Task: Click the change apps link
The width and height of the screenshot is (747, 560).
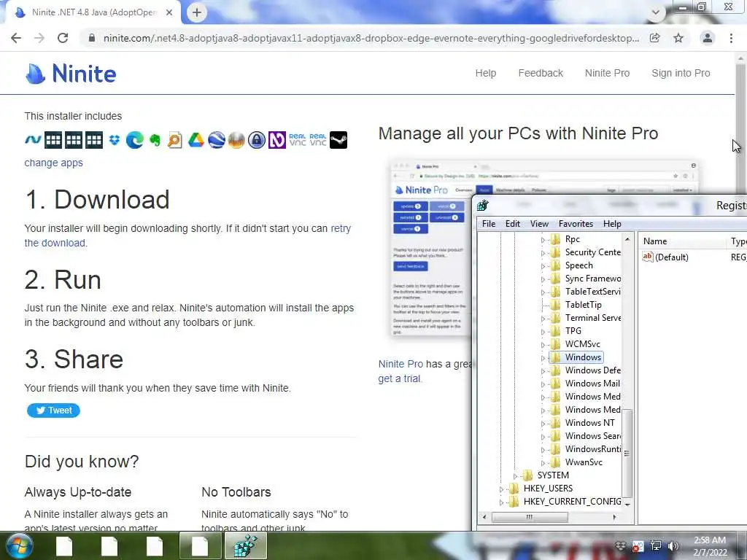Action: point(53,163)
